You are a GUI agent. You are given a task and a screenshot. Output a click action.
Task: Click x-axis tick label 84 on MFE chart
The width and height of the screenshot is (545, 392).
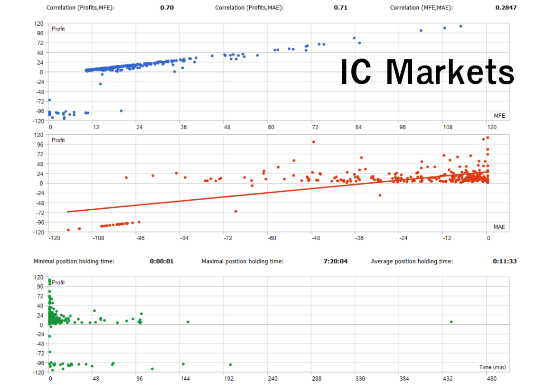click(x=358, y=127)
